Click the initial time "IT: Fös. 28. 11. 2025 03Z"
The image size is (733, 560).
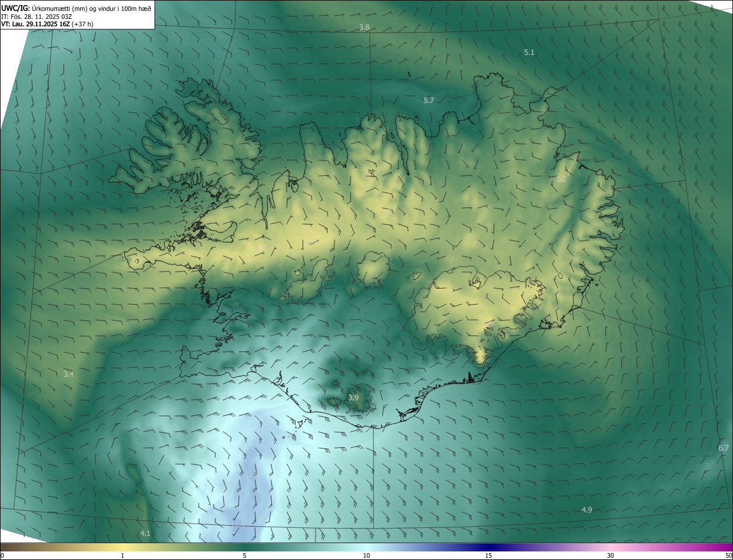pyautogui.click(x=36, y=16)
